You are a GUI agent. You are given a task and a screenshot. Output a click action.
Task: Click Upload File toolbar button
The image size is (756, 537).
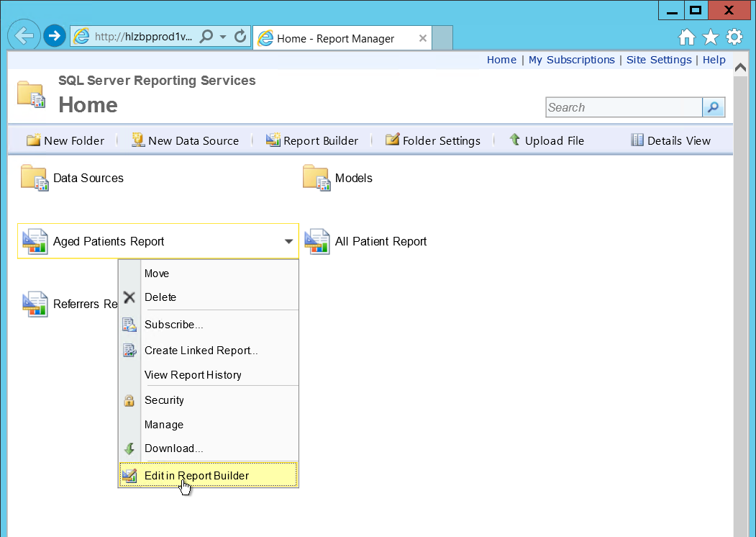coord(546,140)
